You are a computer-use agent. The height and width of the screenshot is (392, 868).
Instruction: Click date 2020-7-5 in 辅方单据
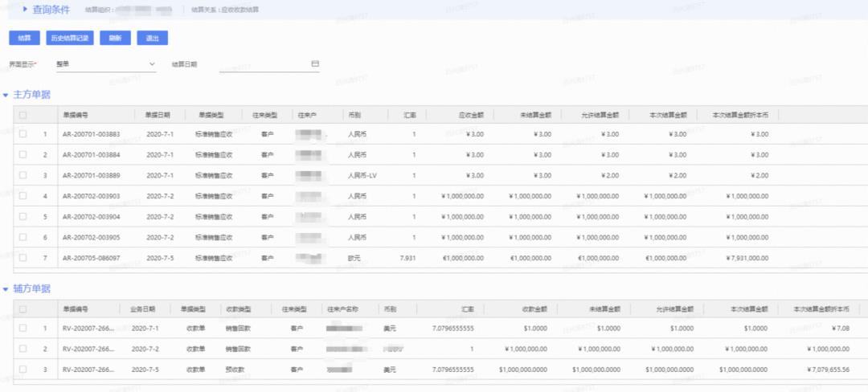pyautogui.click(x=145, y=370)
